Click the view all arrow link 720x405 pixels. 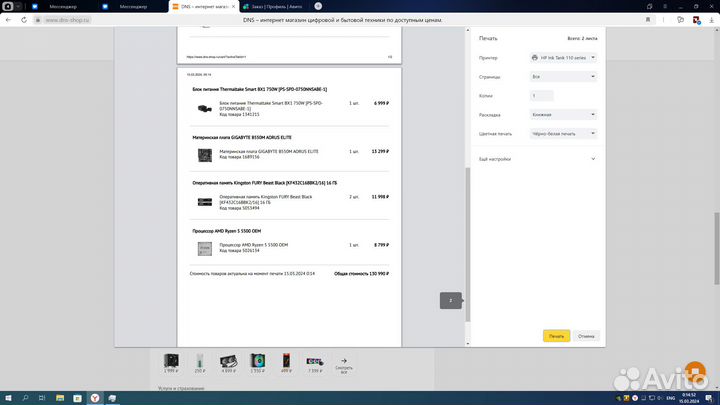pyautogui.click(x=344, y=365)
